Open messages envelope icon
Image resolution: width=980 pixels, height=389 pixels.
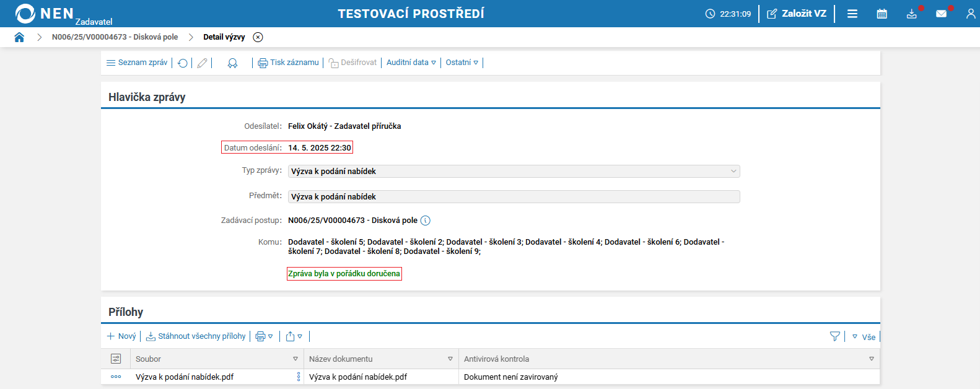tap(942, 14)
